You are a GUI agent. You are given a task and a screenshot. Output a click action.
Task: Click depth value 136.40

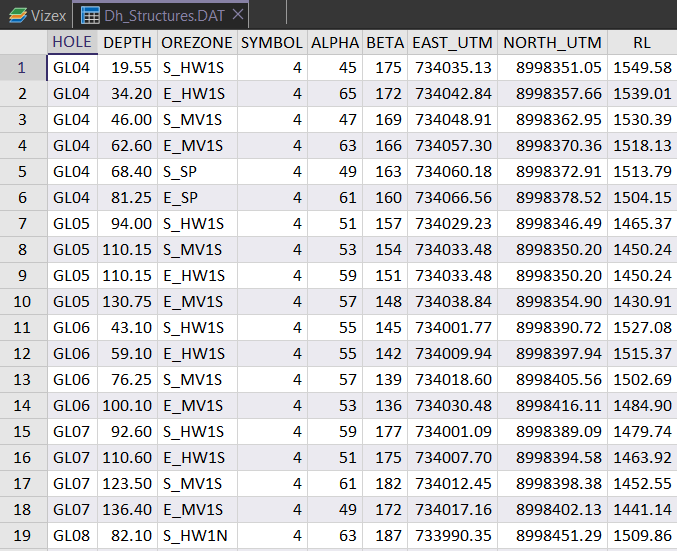tap(127, 510)
